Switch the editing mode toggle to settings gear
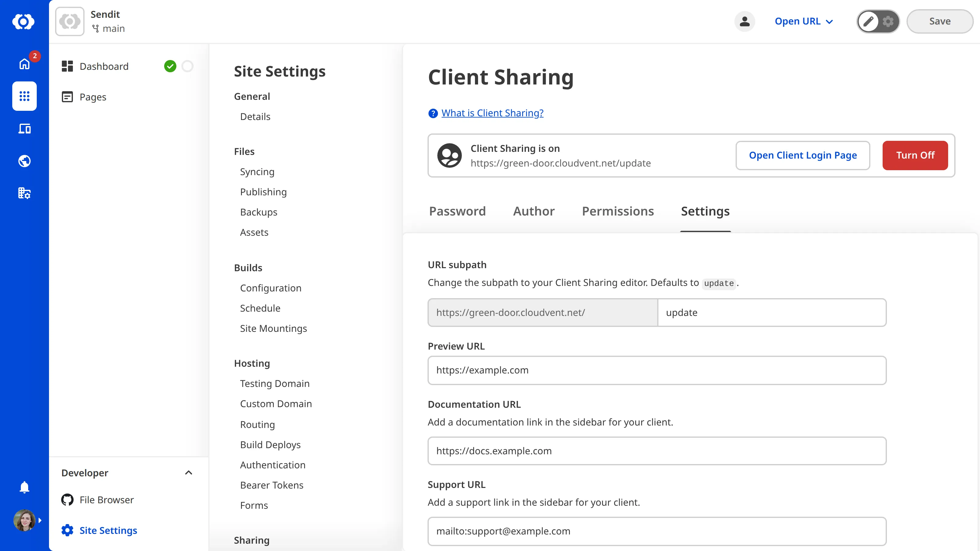Screen dimensions: 980x551 888,21
